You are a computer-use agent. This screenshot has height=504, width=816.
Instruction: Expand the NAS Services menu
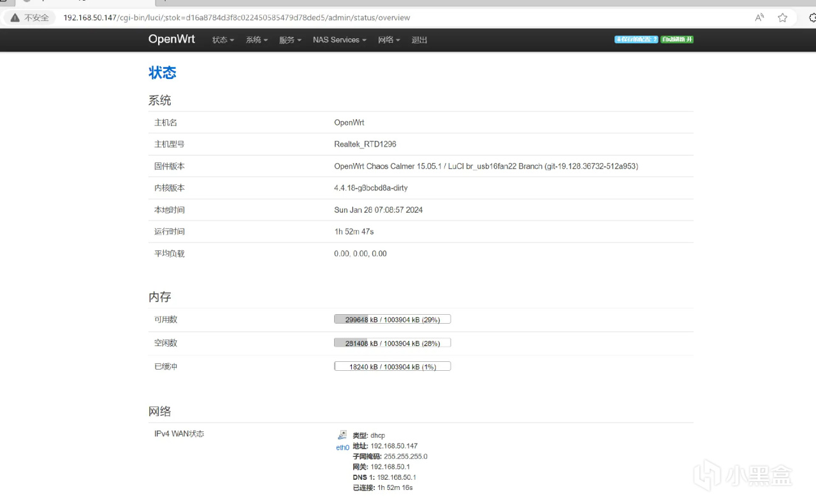click(x=339, y=40)
